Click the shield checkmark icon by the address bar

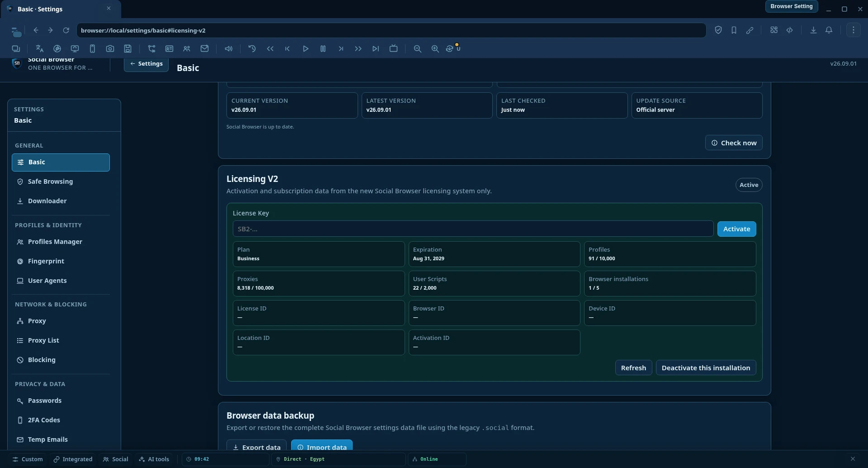click(x=718, y=30)
